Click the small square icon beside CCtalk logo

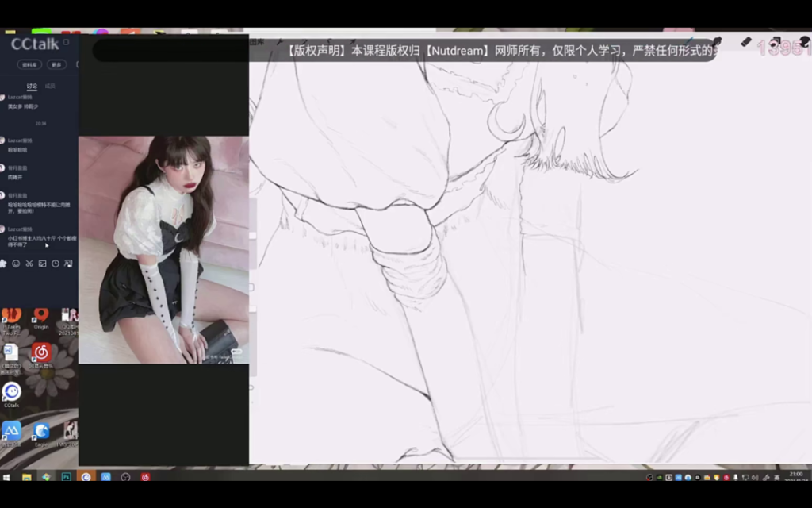point(67,42)
